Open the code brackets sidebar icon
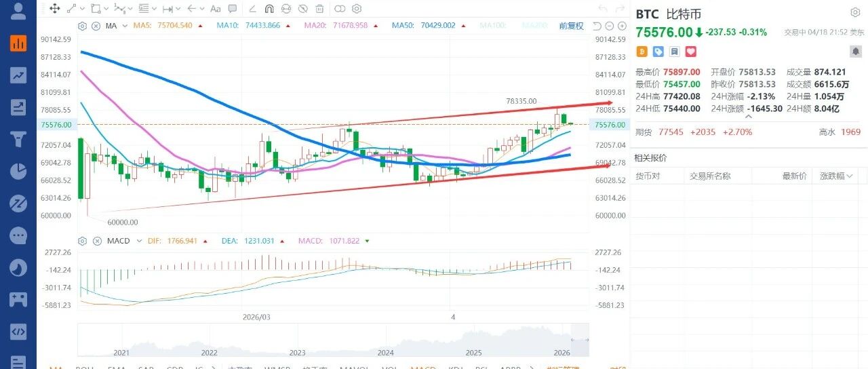868x369 pixels. (x=18, y=332)
